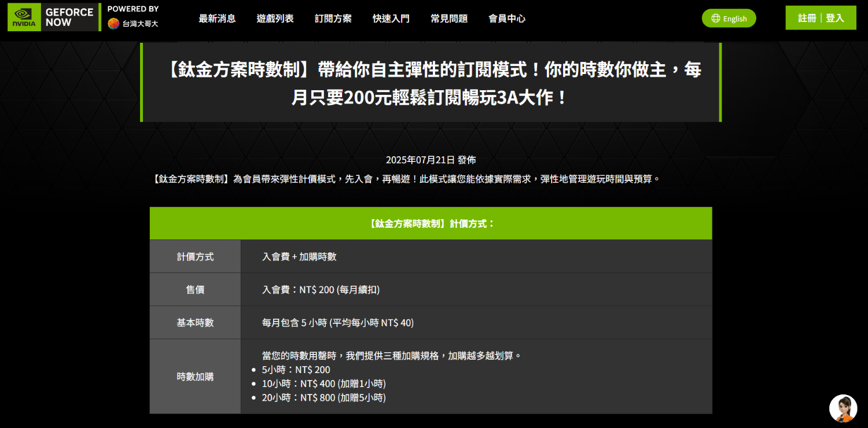The image size is (868, 428).
Task: Select 快速入門 navigation item
Action: tap(391, 19)
